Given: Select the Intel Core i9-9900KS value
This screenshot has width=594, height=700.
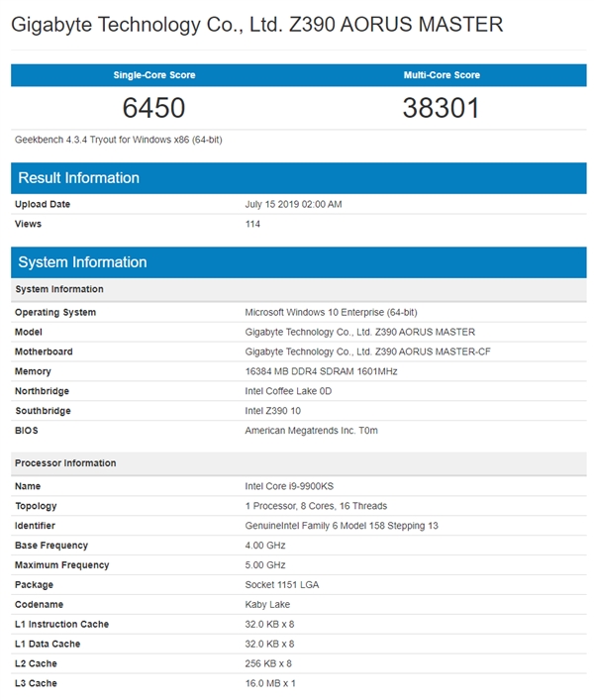Looking at the screenshot, I should (x=289, y=486).
